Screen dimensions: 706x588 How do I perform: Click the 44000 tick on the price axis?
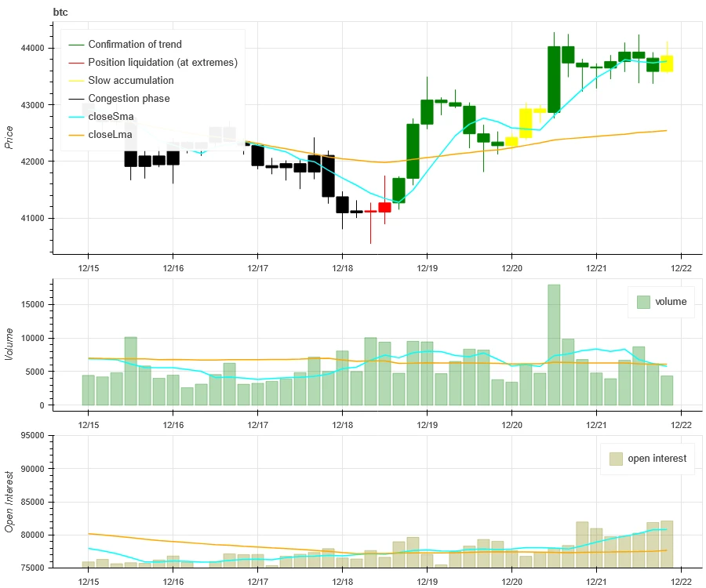(31, 49)
